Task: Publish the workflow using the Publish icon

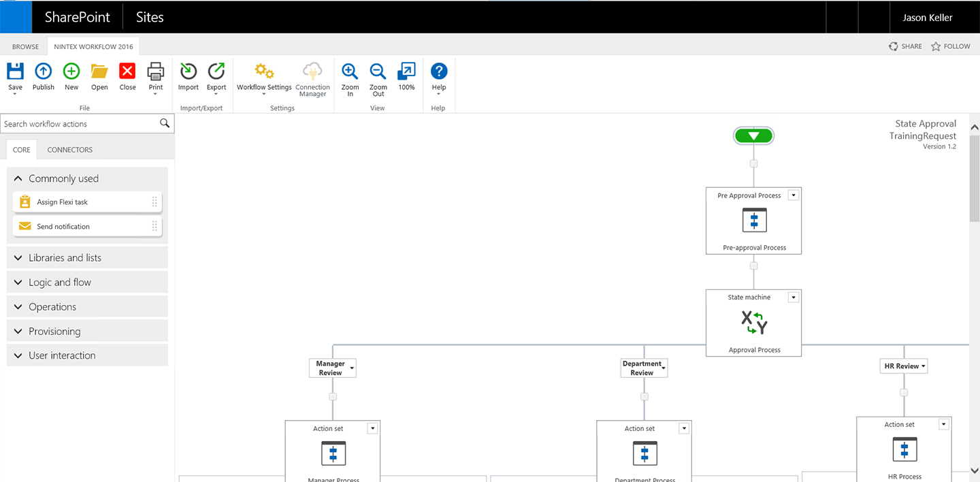Action: tap(44, 71)
